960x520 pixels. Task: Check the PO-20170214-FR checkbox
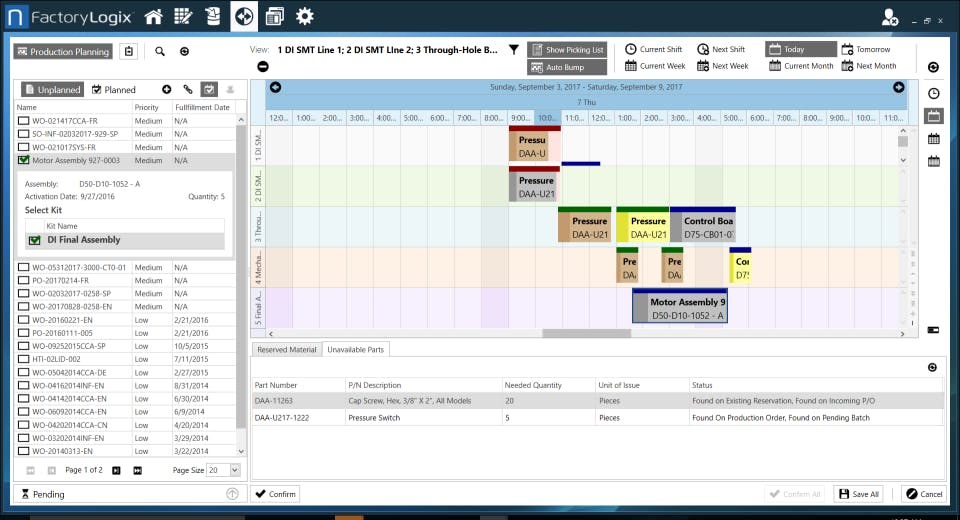click(23, 281)
